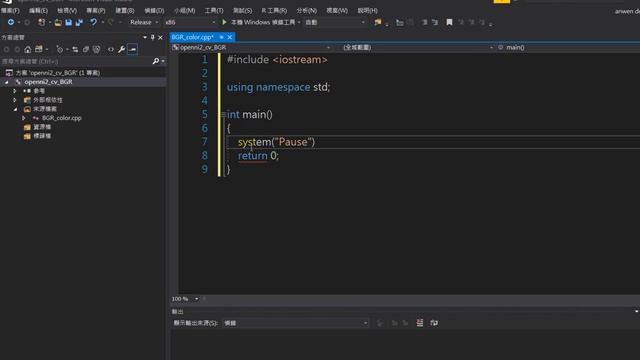Open the (E) Edit menu

coord(38,10)
